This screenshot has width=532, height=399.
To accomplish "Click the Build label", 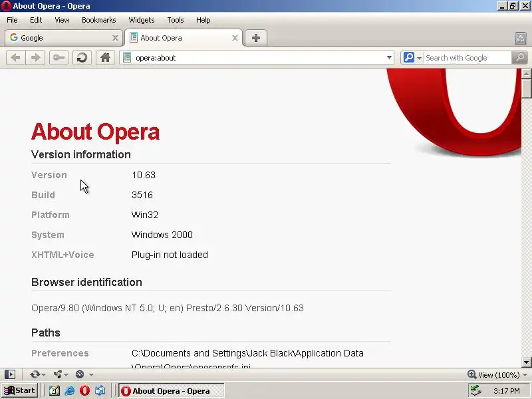I will [43, 195].
